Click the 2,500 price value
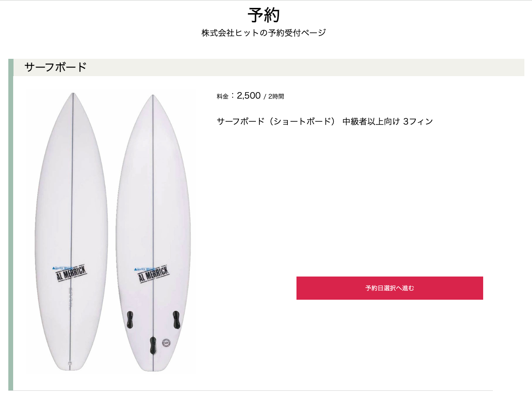The height and width of the screenshot is (407, 532). (x=248, y=96)
